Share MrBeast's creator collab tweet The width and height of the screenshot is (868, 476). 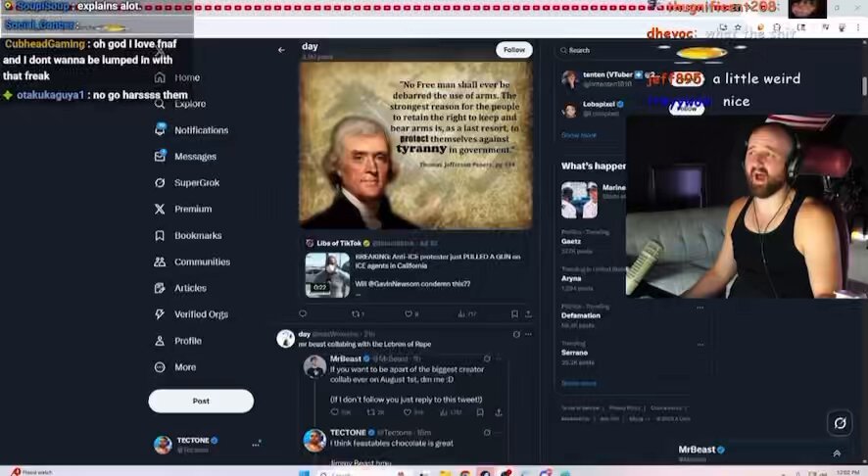(x=499, y=412)
